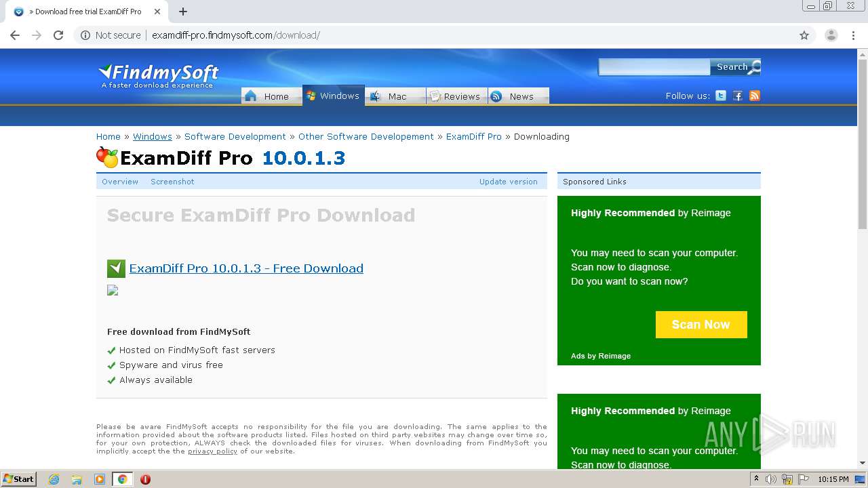The image size is (868, 488).
Task: Open FindMySoft RSS feed icon
Action: coord(755,96)
